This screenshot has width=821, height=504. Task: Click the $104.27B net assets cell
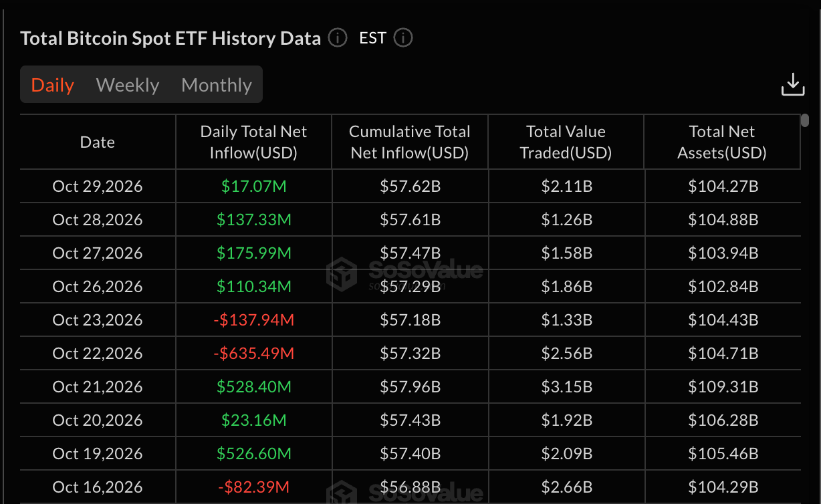pos(723,186)
